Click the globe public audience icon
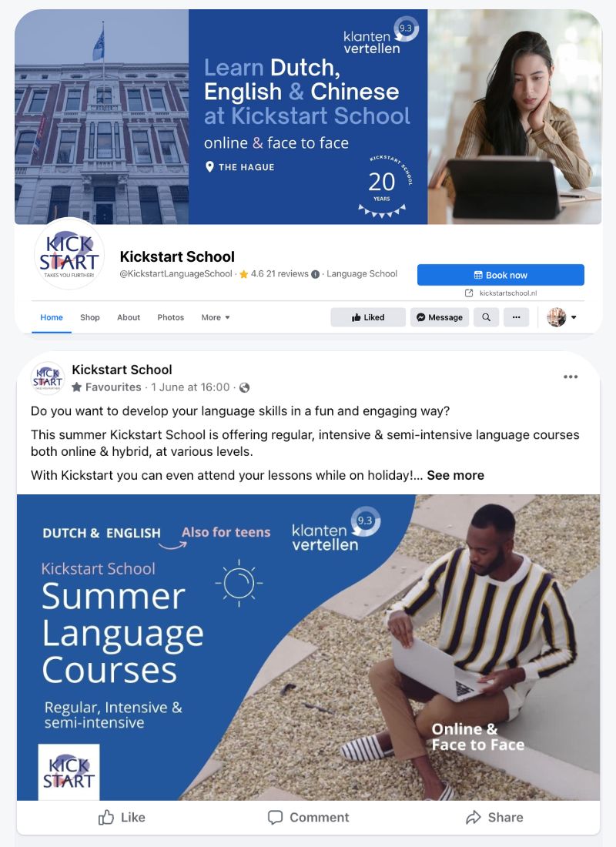Viewport: 616px width, 847px height. (244, 387)
